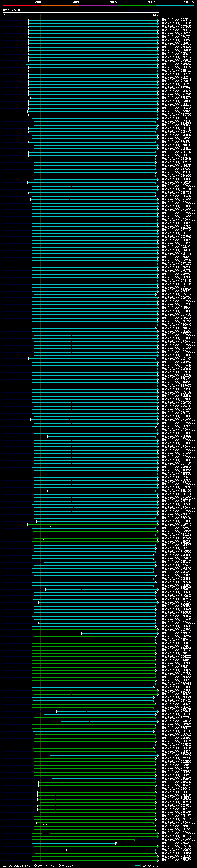Select hit label UniRef100_Q25147

(176, 287)
